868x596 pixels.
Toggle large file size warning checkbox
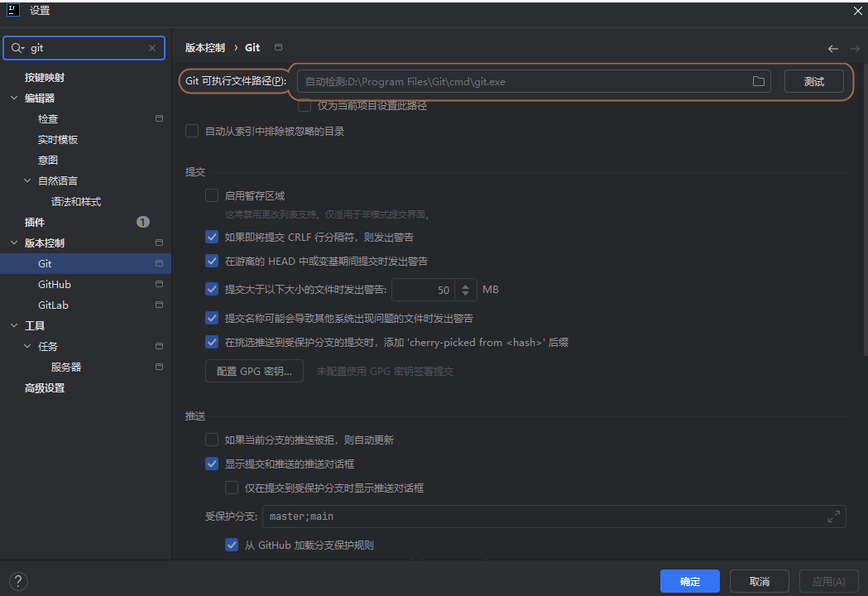tap(212, 289)
